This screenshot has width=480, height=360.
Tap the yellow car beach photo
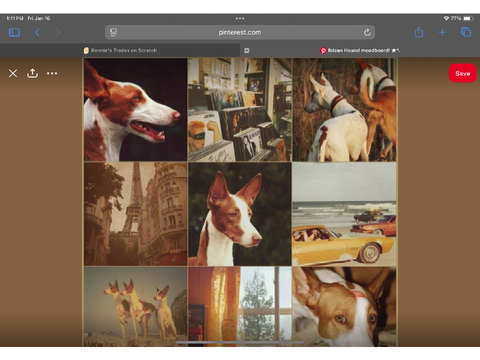coord(344,214)
